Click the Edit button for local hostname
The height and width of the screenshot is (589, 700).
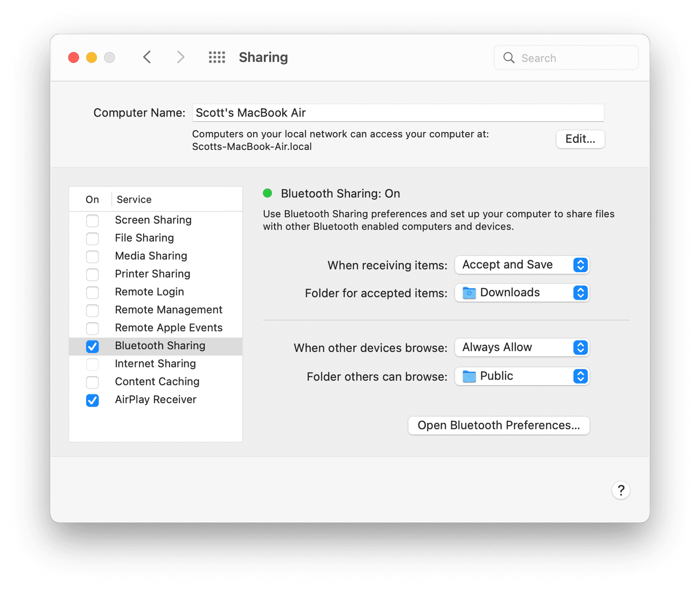[x=580, y=139]
